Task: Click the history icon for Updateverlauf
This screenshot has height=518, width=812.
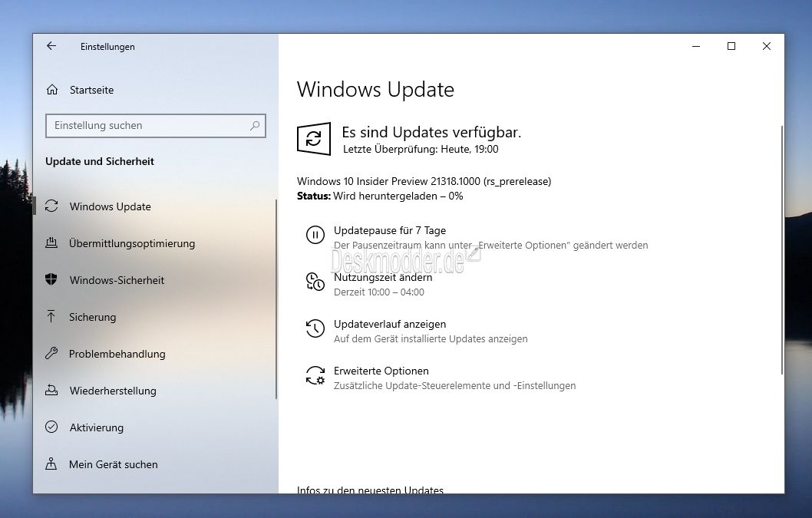Action: tap(315, 328)
